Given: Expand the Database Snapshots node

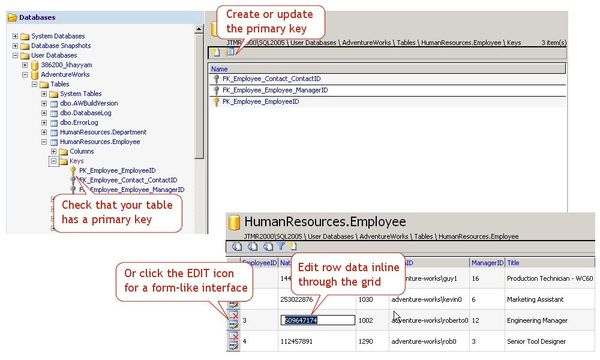Looking at the screenshot, I should (15, 46).
